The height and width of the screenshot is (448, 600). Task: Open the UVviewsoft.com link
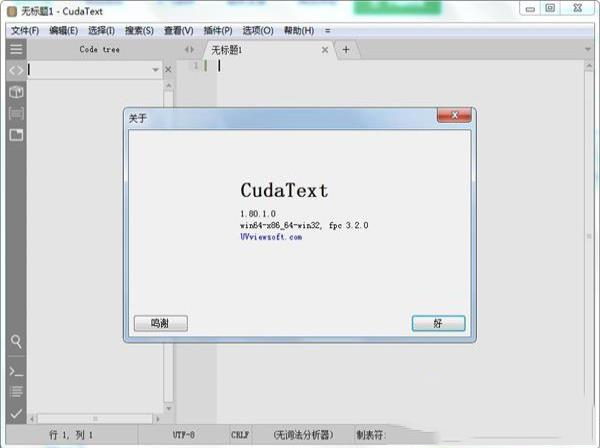tap(271, 237)
